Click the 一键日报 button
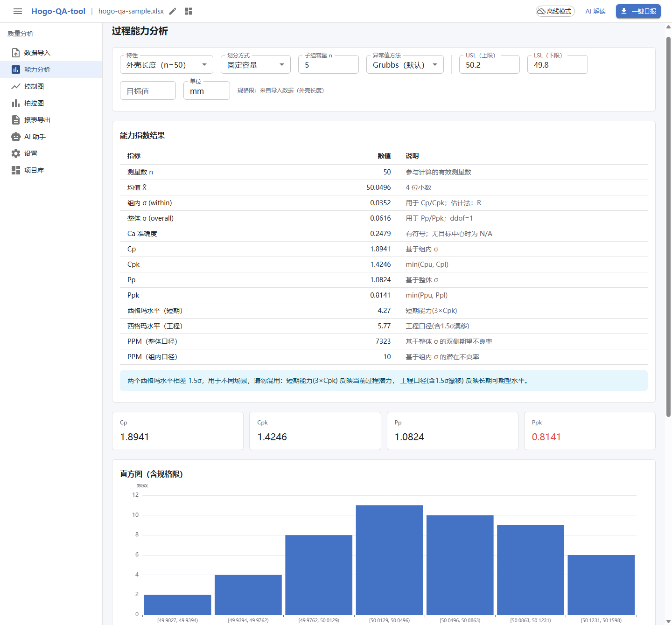Viewport: 672px width, 625px height. (x=638, y=11)
